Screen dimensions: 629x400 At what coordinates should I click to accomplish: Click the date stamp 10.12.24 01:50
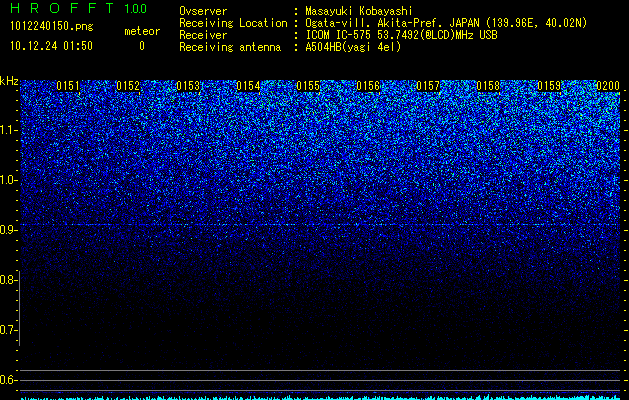point(51,46)
